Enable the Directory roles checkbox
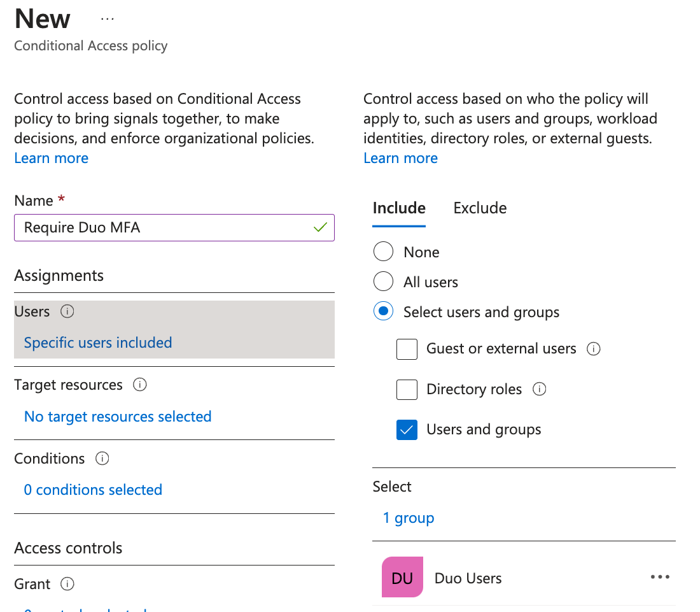700x612 pixels. pos(407,389)
